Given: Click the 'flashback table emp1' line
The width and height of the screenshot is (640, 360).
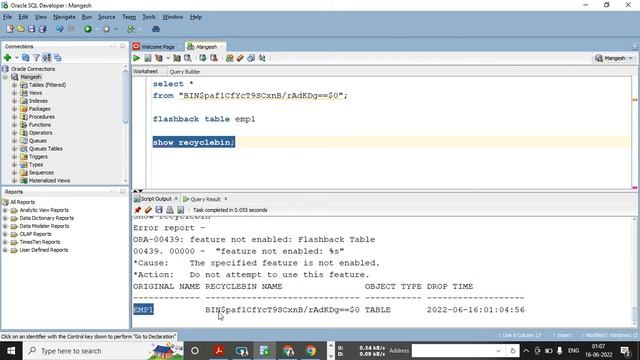Looking at the screenshot, I should pyautogui.click(x=204, y=119).
